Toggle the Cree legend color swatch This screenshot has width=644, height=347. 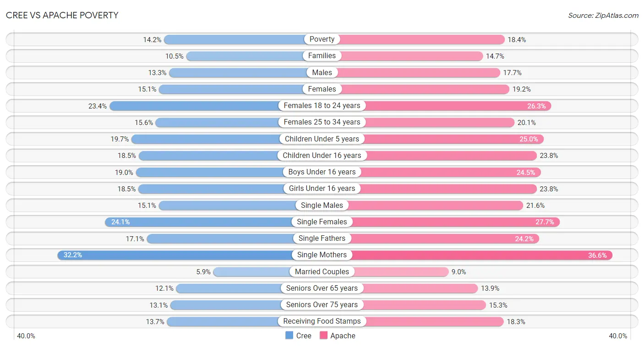pos(289,336)
